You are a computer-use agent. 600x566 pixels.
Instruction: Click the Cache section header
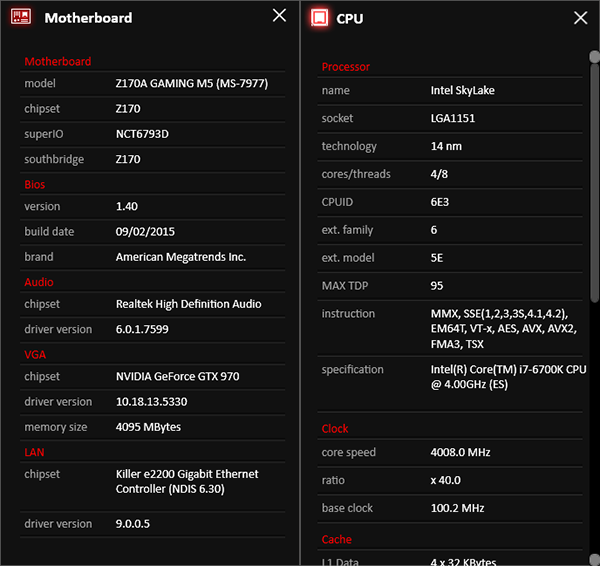pos(336,539)
